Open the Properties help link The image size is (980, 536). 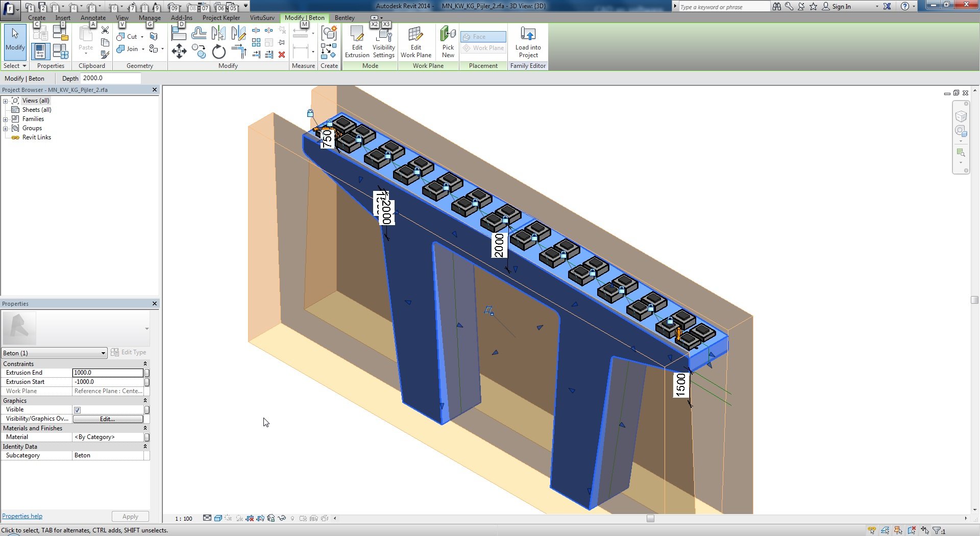22,516
